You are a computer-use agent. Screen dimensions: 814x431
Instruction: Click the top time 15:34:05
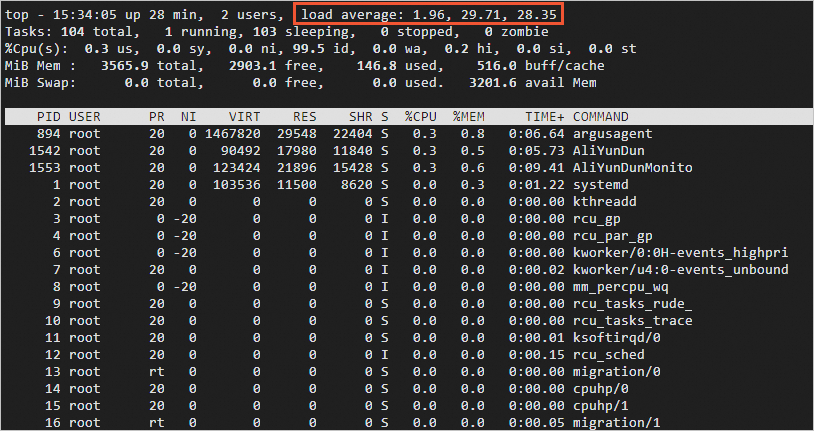pyautogui.click(x=84, y=15)
